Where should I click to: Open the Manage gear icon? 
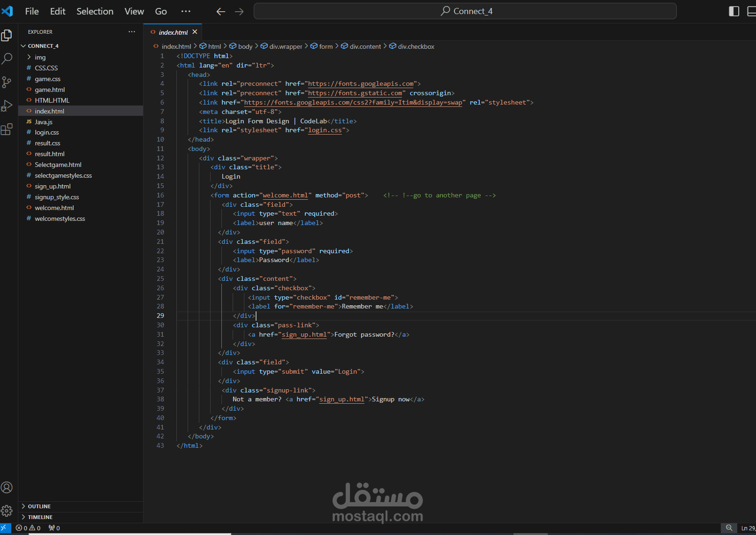point(7,511)
